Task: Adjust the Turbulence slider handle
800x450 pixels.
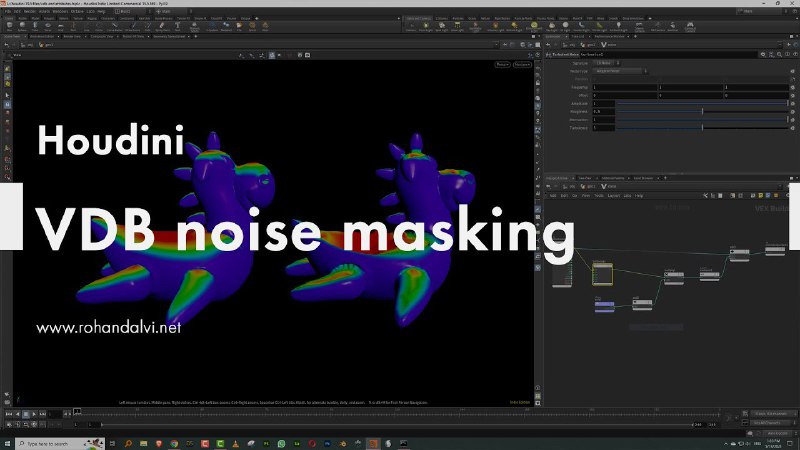Action: pyautogui.click(x=703, y=128)
